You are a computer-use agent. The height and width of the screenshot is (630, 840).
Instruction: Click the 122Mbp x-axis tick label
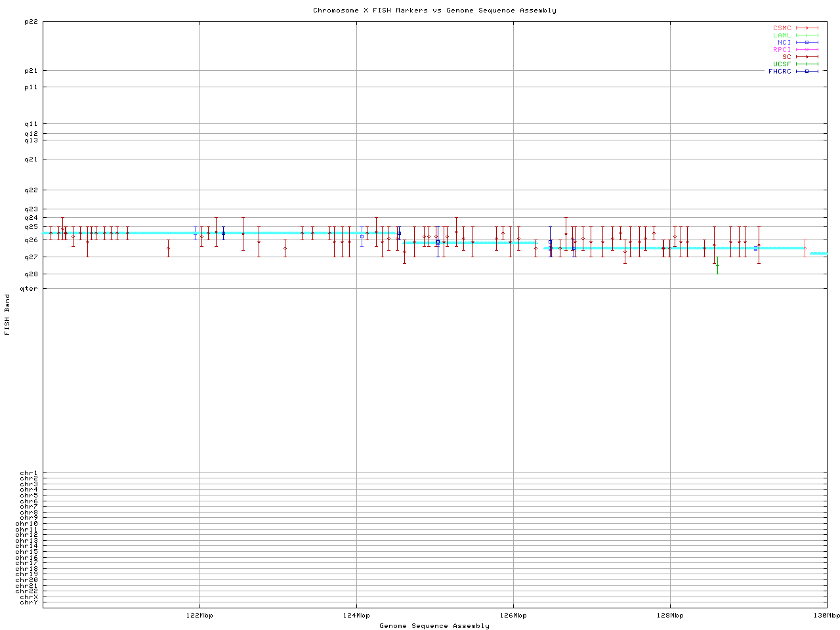[x=199, y=616]
